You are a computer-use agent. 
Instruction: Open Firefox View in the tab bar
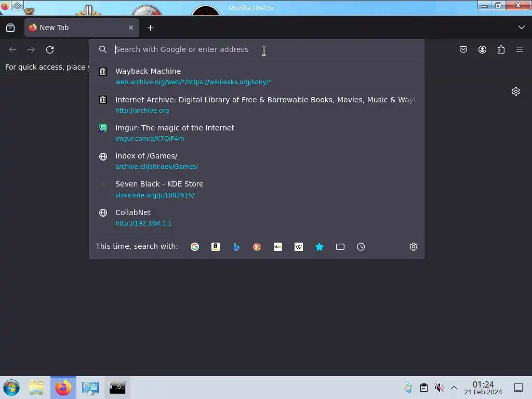[10, 28]
